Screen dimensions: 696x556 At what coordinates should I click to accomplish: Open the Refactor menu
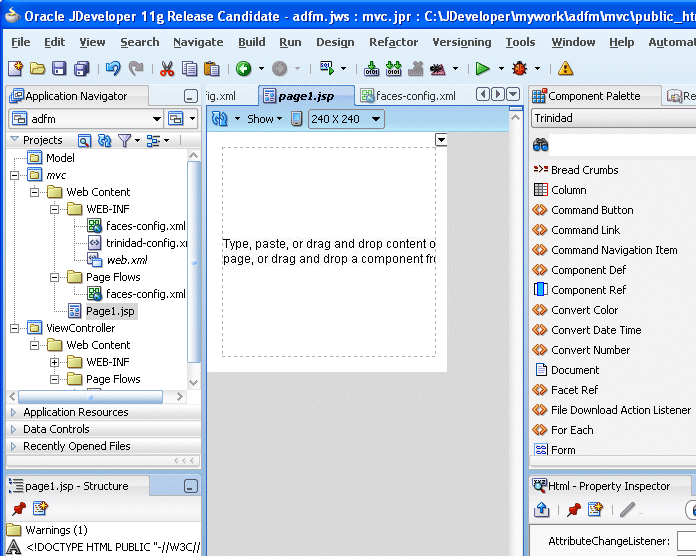click(x=393, y=42)
